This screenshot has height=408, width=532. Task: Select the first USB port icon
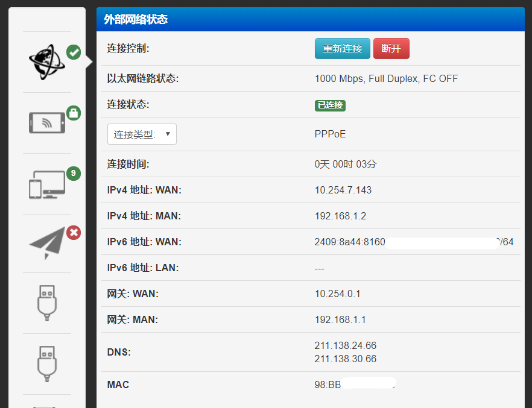[47, 303]
